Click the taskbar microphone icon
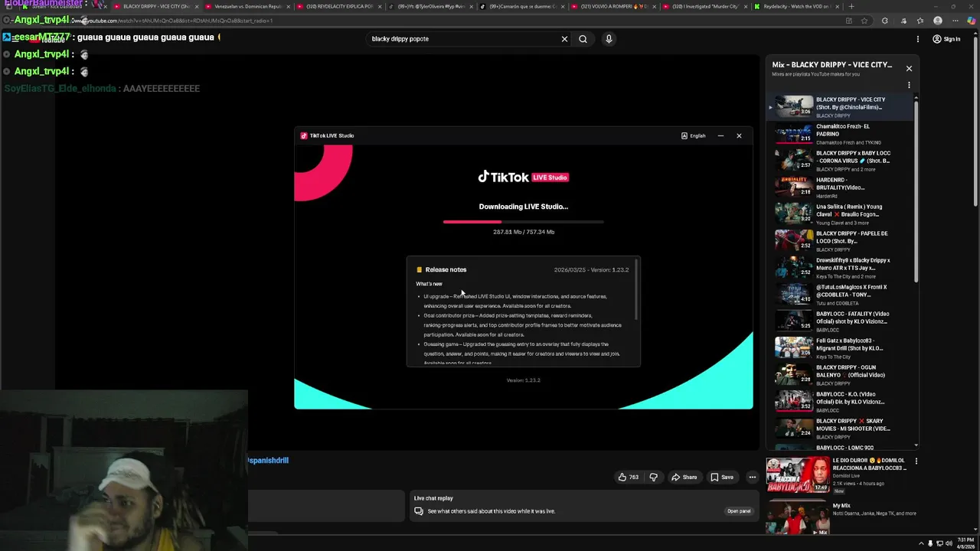Screen dimensions: 980x551 click(931, 543)
